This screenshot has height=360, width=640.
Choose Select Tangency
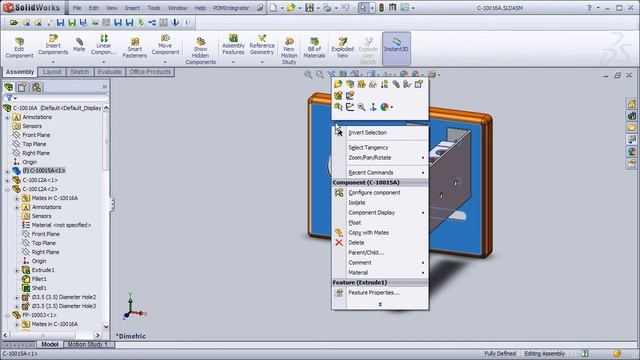[368, 147]
